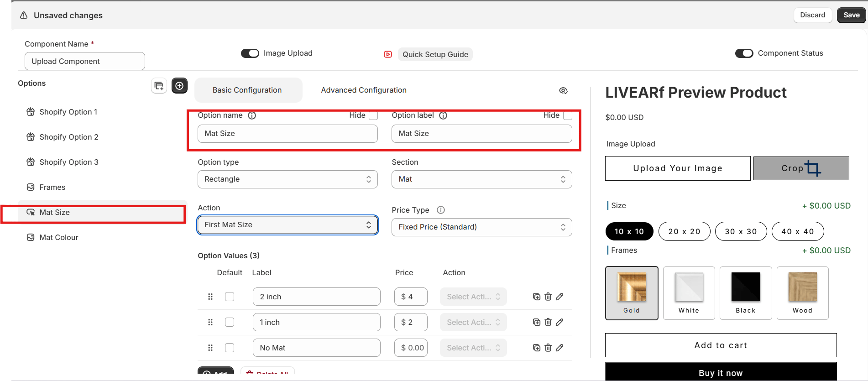The width and height of the screenshot is (868, 381).
Task: Open the Quick Setup Guide
Action: click(435, 54)
